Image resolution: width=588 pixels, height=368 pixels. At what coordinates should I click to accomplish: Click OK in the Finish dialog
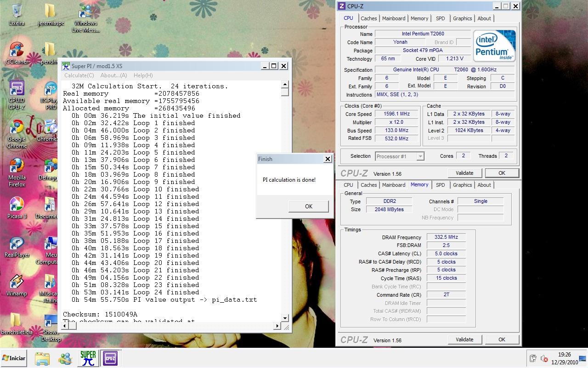pyautogui.click(x=308, y=206)
